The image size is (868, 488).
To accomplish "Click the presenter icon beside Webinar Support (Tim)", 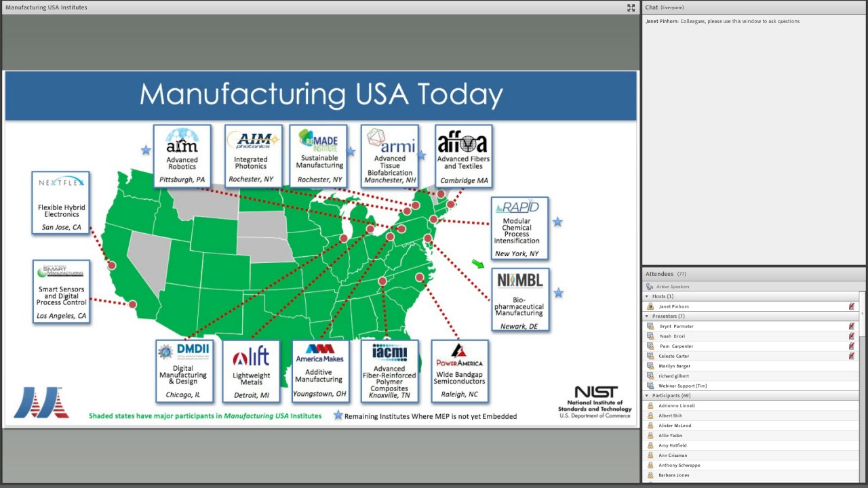I will click(x=650, y=386).
